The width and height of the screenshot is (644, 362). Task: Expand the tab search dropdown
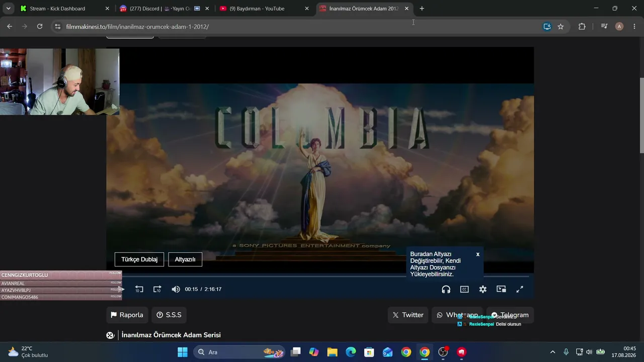click(x=9, y=9)
